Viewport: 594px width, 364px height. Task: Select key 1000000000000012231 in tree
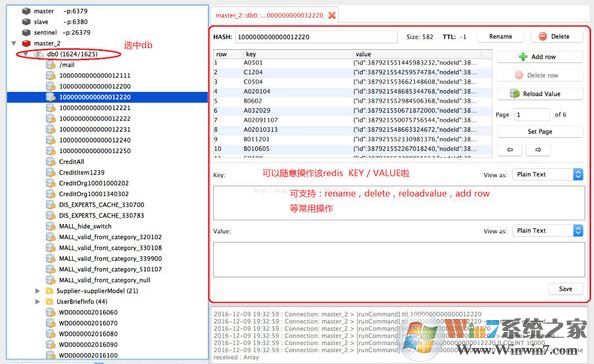pyautogui.click(x=95, y=129)
